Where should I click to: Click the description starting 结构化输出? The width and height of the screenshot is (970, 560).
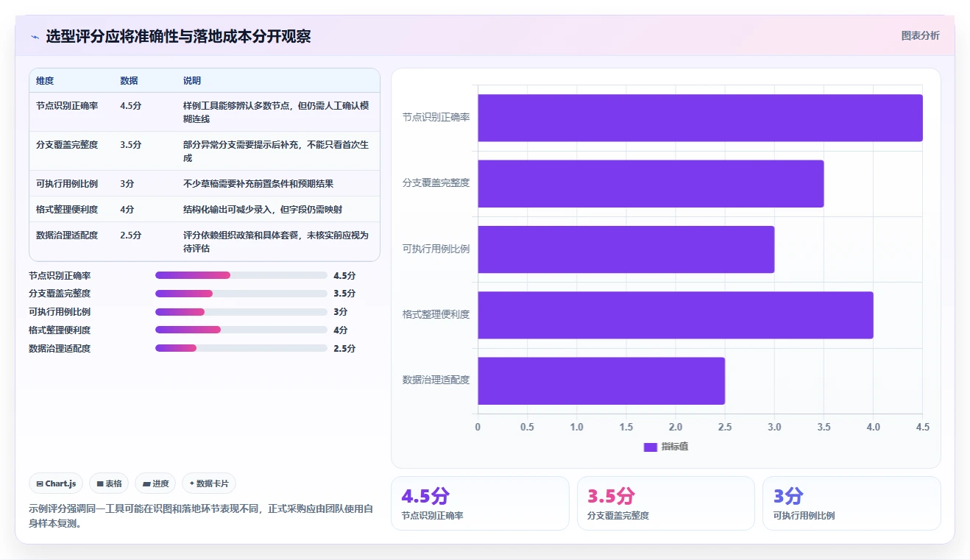tap(263, 209)
